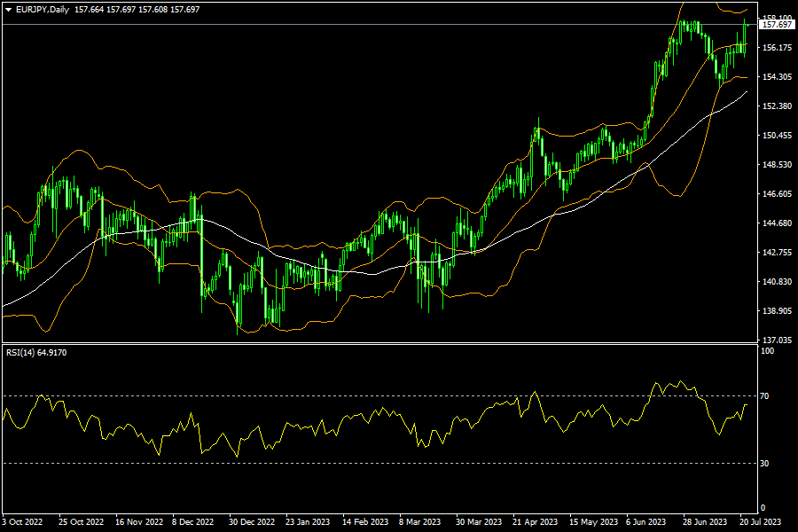Click the 137.035 price scale label
The height and width of the screenshot is (532, 798).
777,340
